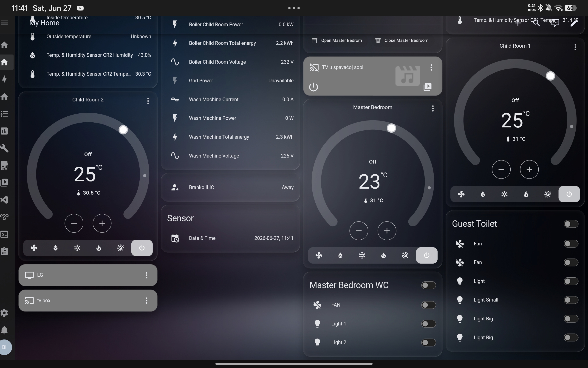This screenshot has height=368, width=588.
Task: Click the pencil edit dashboard icon
Action: coord(574,23)
